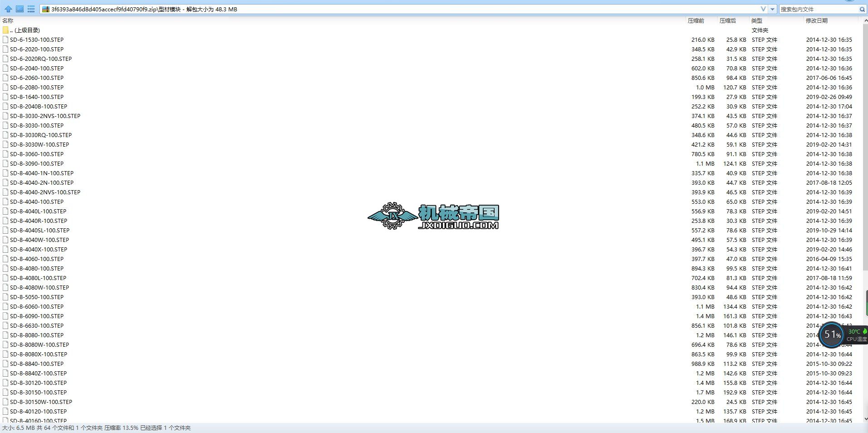Click the file icon of SD-8-8840-100.STEP

(x=5, y=364)
